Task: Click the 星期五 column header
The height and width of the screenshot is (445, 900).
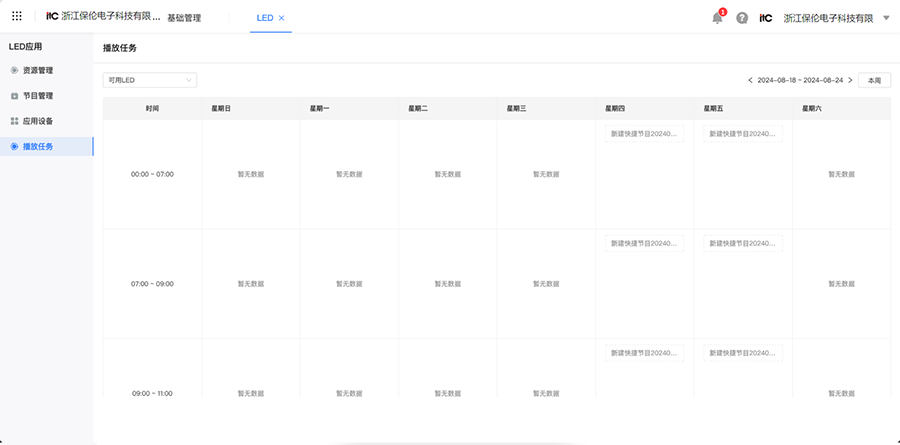Action: point(743,108)
